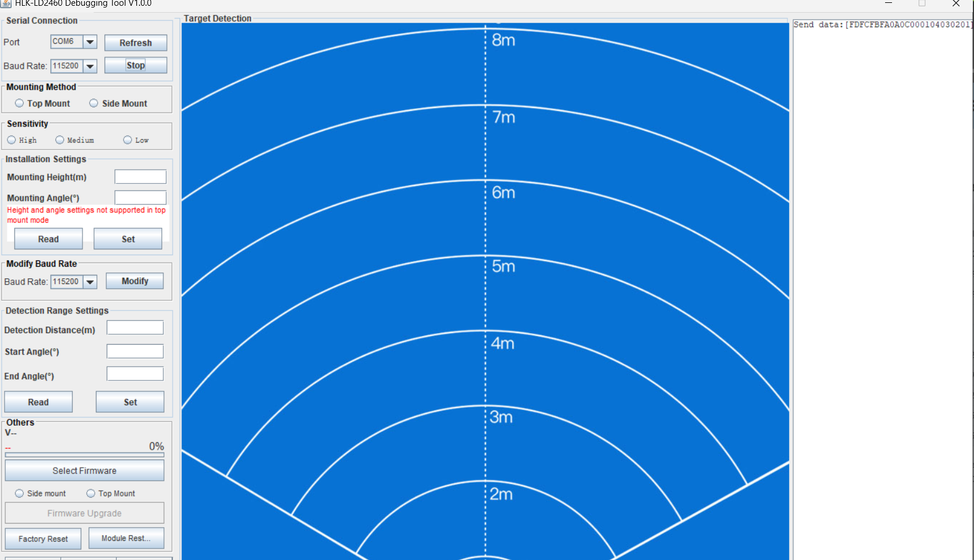Click Read in Installation Settings

point(48,238)
